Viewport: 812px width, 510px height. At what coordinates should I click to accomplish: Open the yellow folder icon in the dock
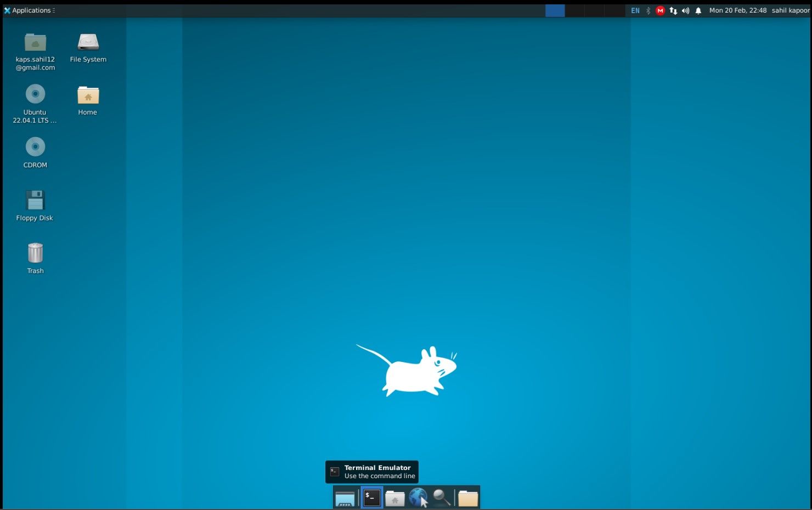coord(467,497)
